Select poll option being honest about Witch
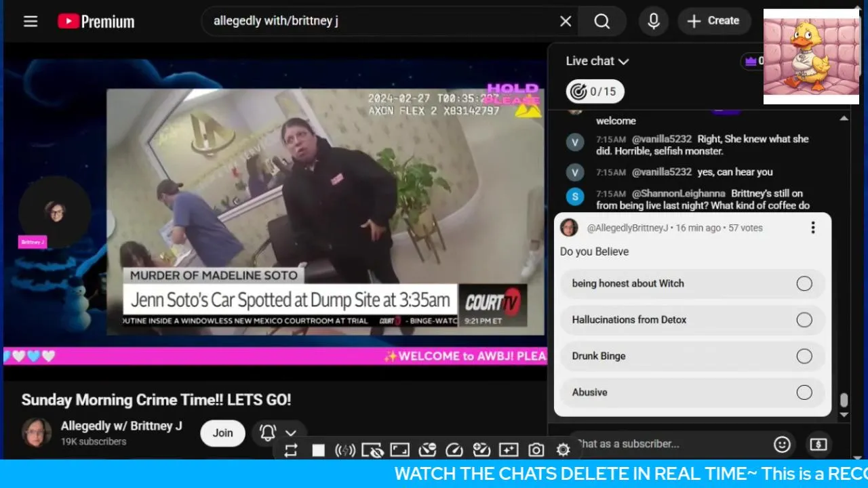 pyautogui.click(x=692, y=283)
